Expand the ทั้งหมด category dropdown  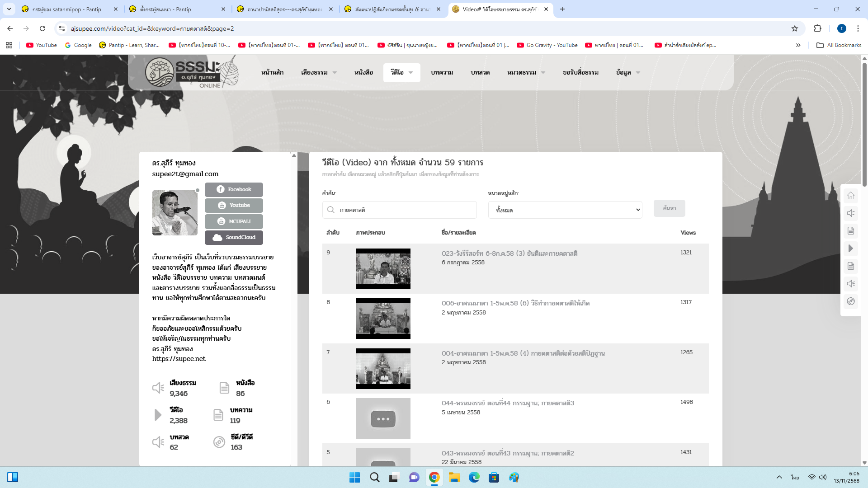(565, 210)
